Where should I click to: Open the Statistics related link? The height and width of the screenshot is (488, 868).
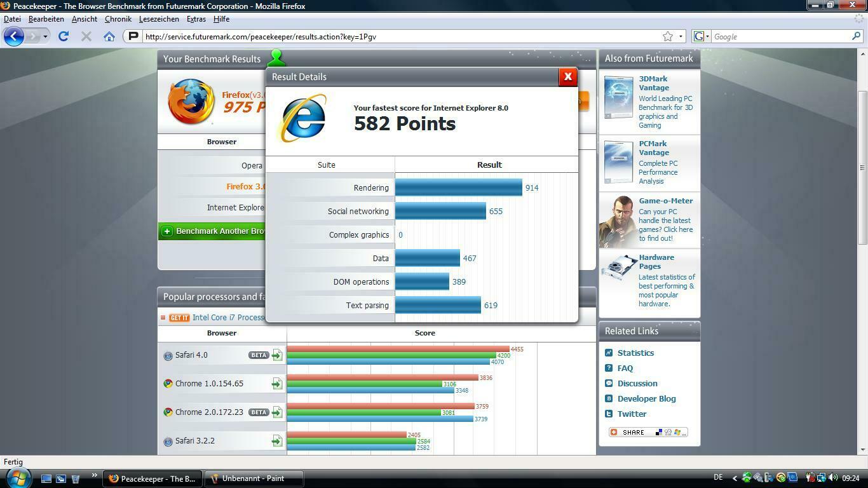coord(635,353)
